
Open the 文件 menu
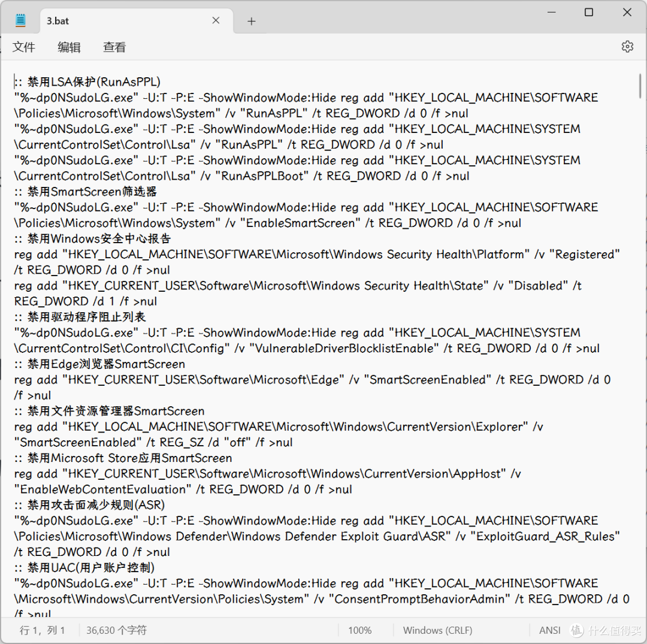coord(24,47)
